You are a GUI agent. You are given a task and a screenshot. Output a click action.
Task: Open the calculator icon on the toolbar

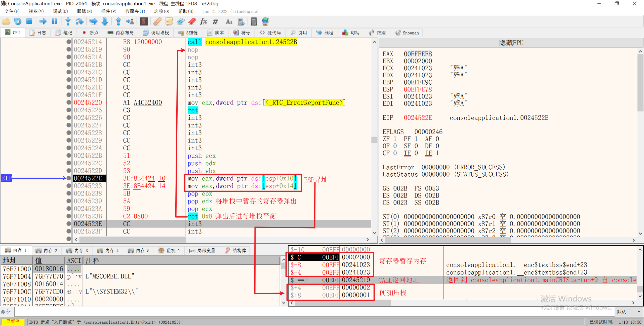(x=254, y=21)
